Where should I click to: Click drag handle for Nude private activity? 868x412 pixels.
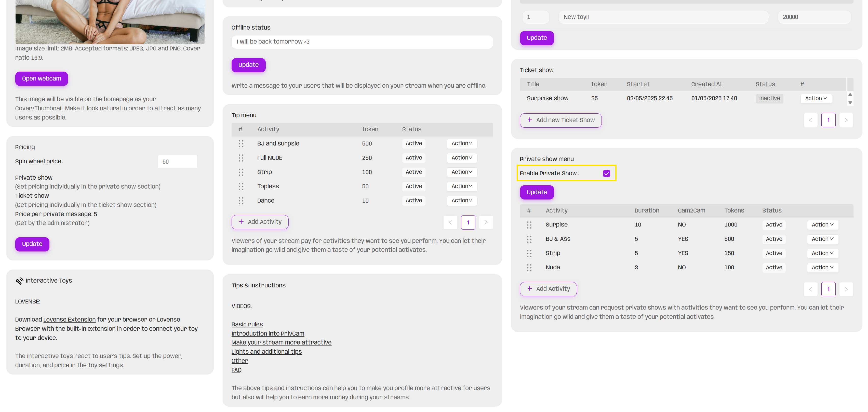pos(529,268)
